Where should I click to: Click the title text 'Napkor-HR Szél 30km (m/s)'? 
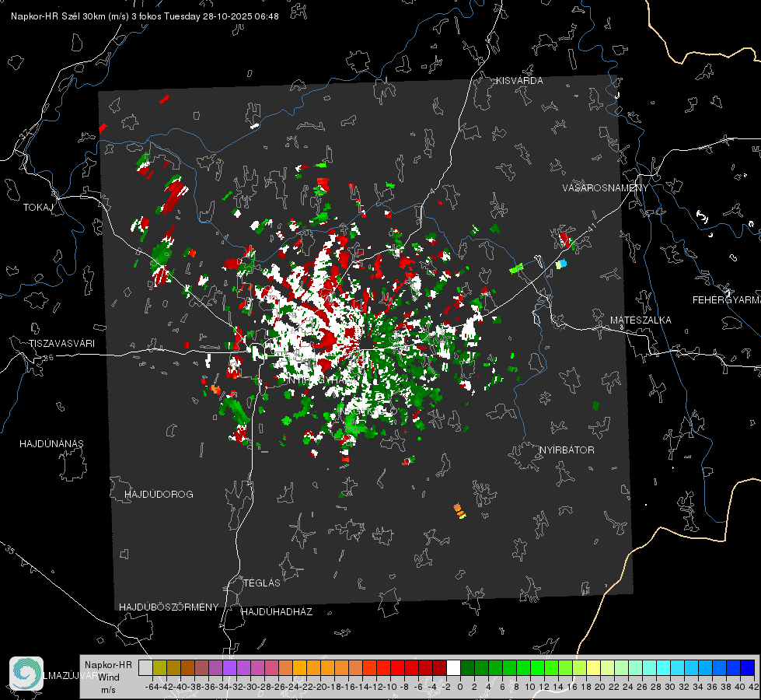pyautogui.click(x=70, y=16)
